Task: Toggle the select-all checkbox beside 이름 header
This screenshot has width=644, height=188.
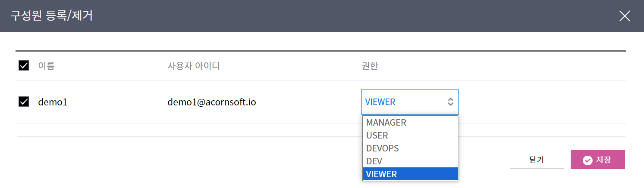Action: pyautogui.click(x=24, y=66)
